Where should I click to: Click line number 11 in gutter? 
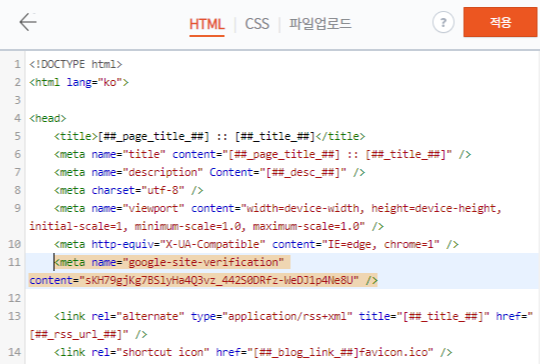pos(14,262)
